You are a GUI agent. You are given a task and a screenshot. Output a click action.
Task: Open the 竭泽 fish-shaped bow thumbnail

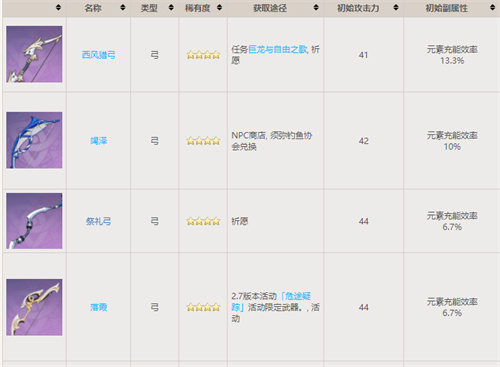(x=34, y=140)
